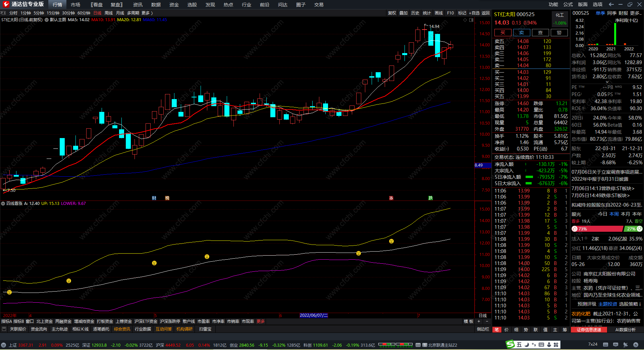This screenshot has width=644, height=350.
Task: Click the monitor icon in status bar
Action: (x=615, y=345)
